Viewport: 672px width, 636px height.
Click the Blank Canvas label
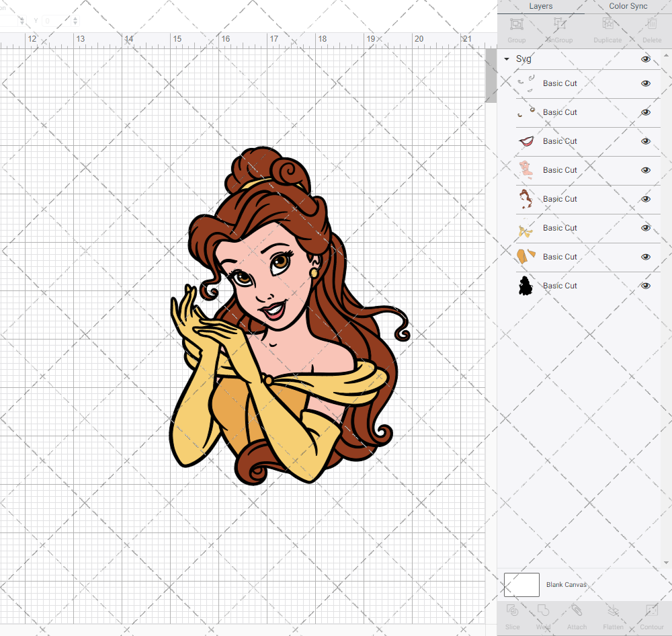point(566,584)
